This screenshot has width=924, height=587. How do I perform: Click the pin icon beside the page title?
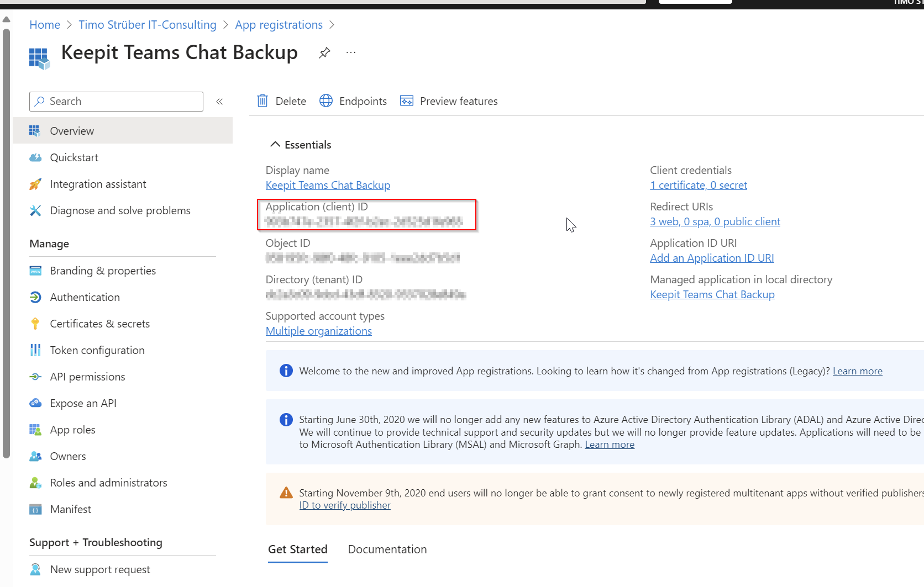[324, 52]
